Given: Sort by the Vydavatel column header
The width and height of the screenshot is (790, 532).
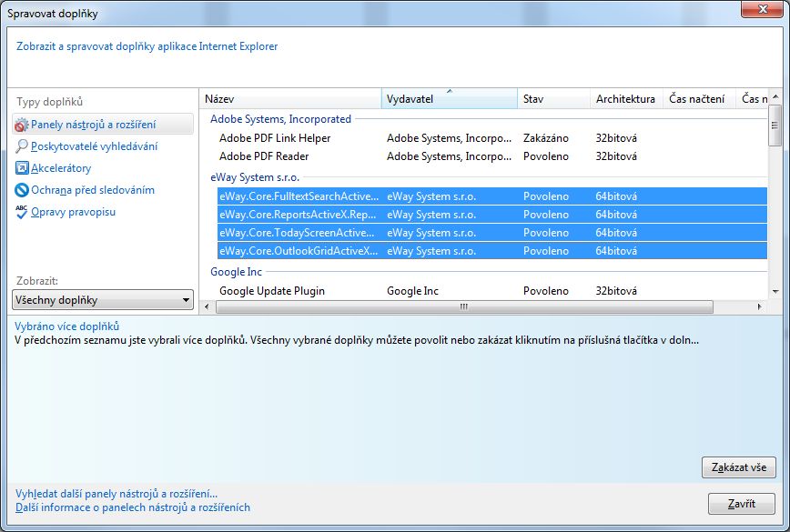Looking at the screenshot, I should pyautogui.click(x=450, y=98).
